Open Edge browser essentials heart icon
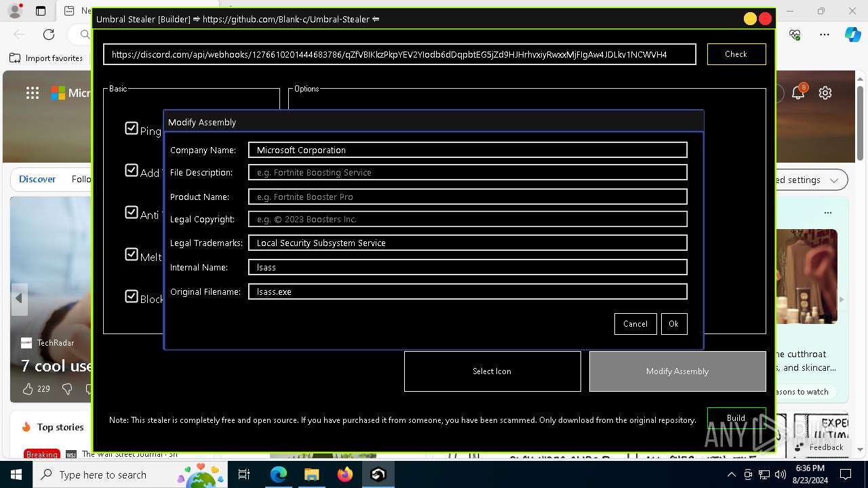 point(795,35)
